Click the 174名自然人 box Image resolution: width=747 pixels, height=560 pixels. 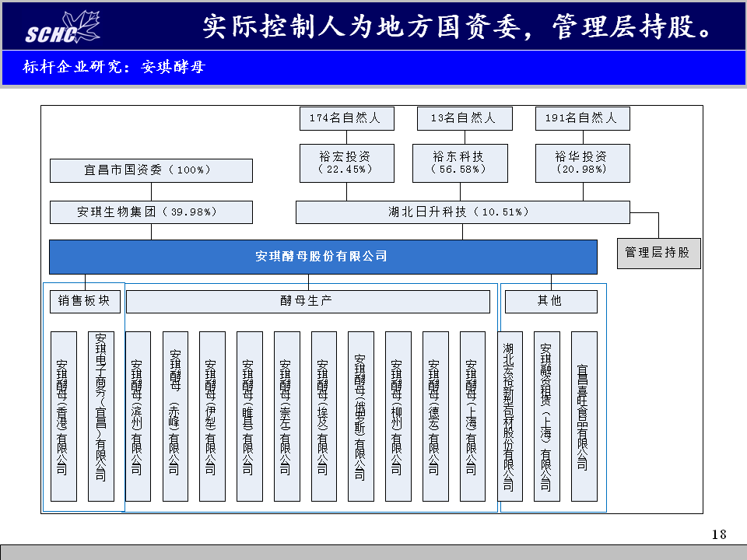346,119
